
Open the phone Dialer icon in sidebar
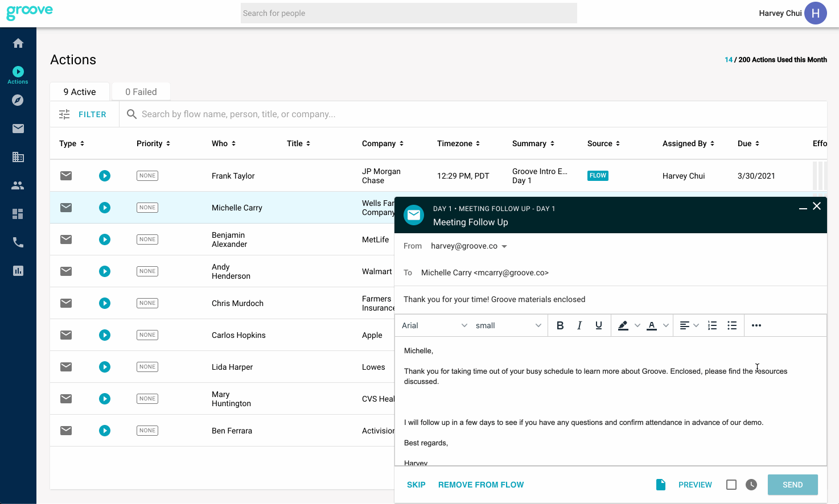(18, 242)
